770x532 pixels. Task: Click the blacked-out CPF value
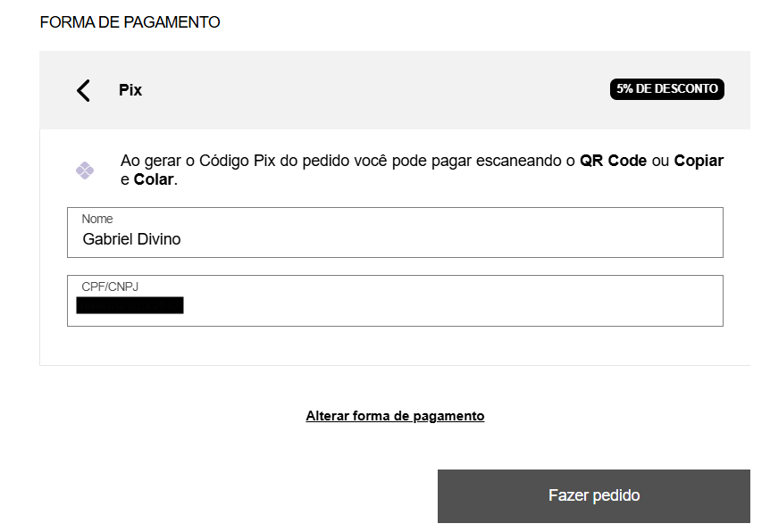tap(130, 305)
